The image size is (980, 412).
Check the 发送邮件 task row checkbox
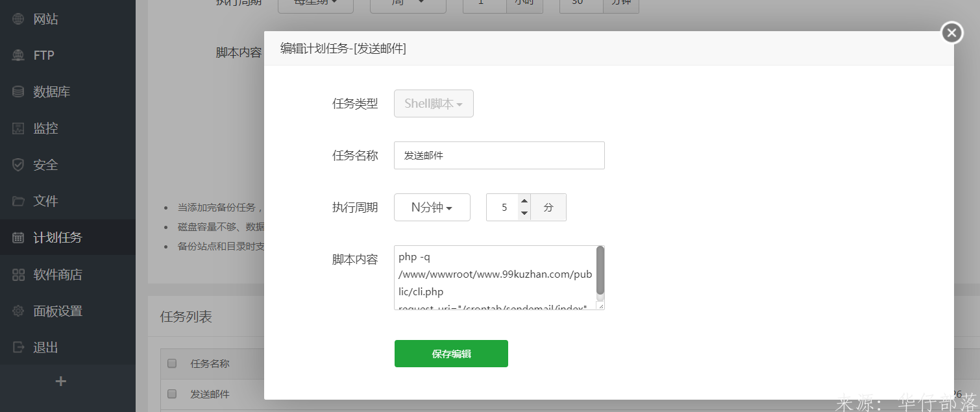(172, 394)
